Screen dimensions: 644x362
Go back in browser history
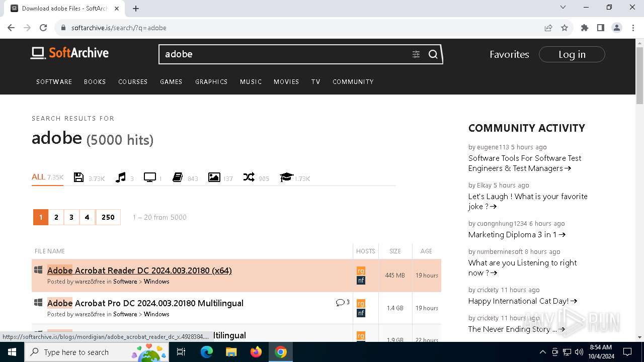(x=11, y=28)
